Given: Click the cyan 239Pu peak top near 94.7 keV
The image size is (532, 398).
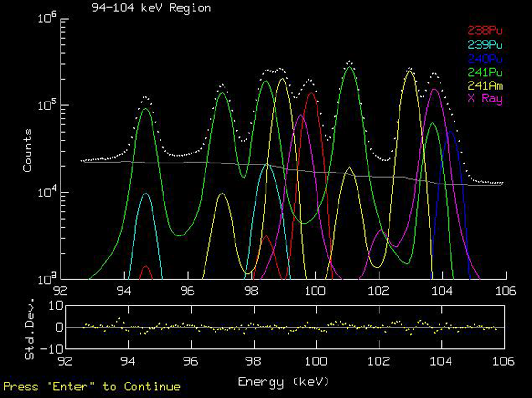Looking at the screenshot, I should [146, 194].
